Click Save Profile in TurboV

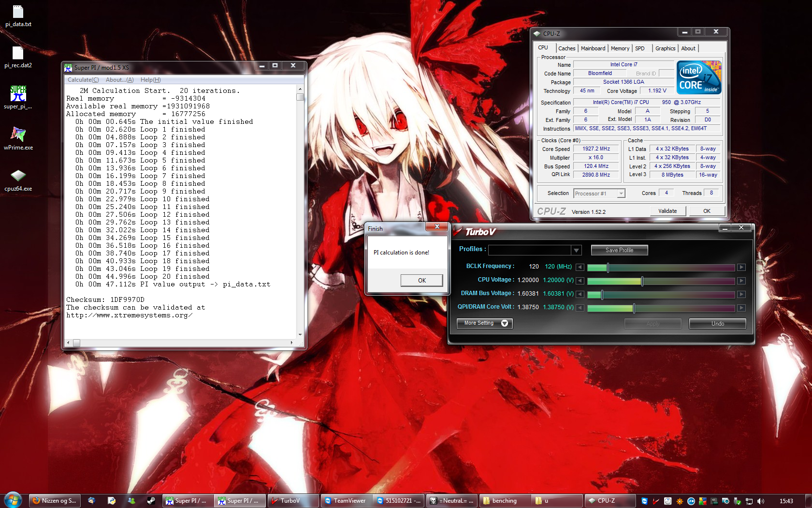pyautogui.click(x=619, y=250)
